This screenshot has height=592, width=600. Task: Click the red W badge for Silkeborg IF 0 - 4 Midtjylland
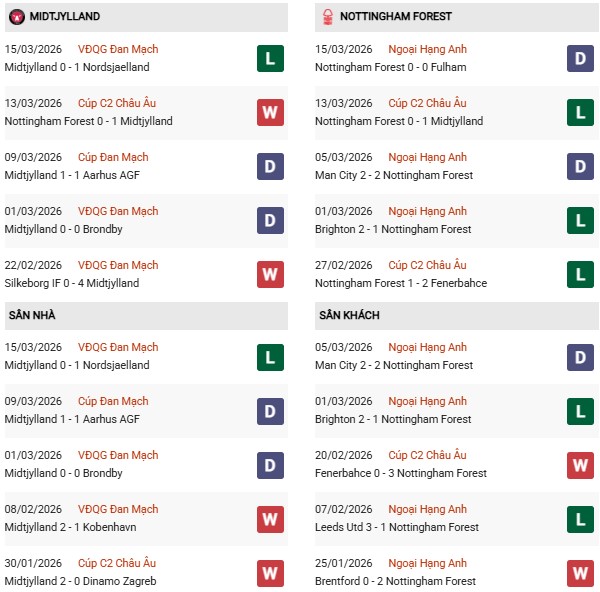[270, 275]
